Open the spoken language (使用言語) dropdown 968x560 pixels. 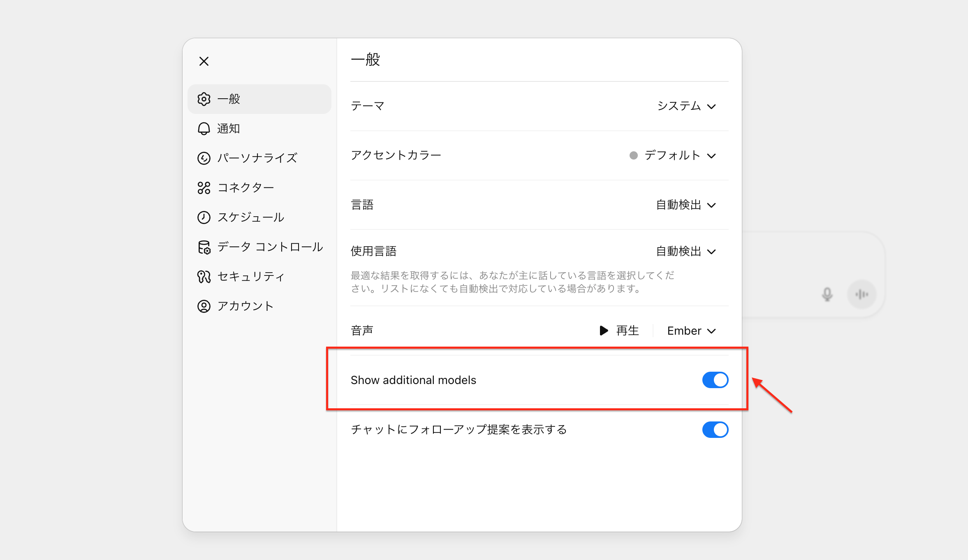pyautogui.click(x=685, y=251)
